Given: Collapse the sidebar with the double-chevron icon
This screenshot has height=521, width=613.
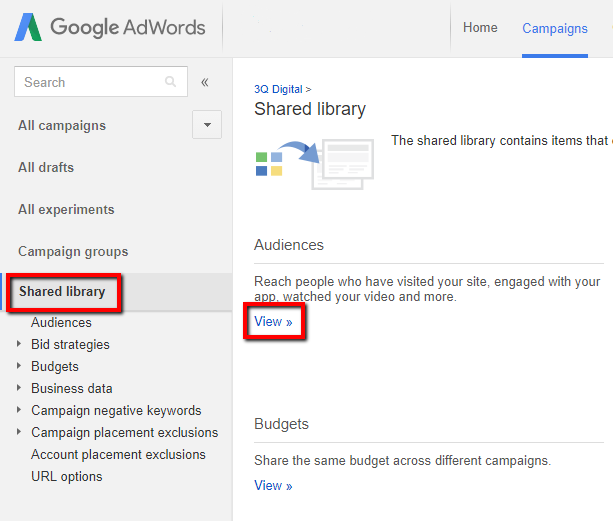Looking at the screenshot, I should [205, 82].
